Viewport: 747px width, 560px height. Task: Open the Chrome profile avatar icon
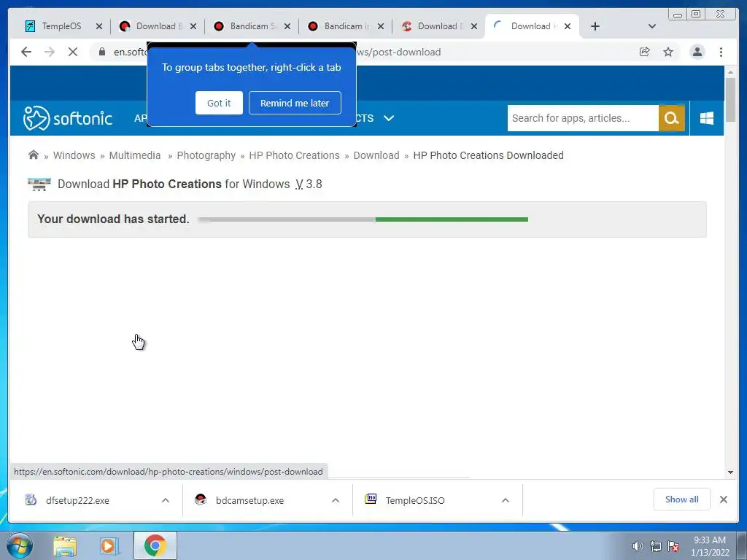click(x=697, y=52)
